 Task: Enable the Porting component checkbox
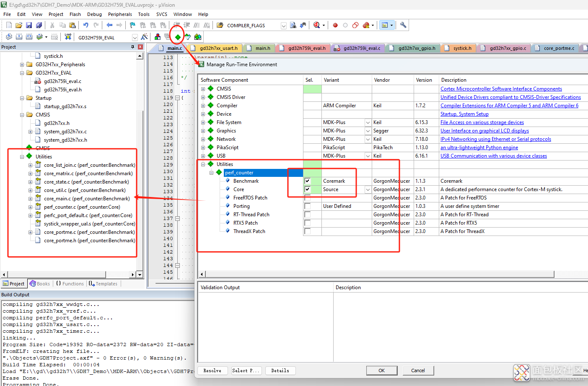tap(308, 206)
